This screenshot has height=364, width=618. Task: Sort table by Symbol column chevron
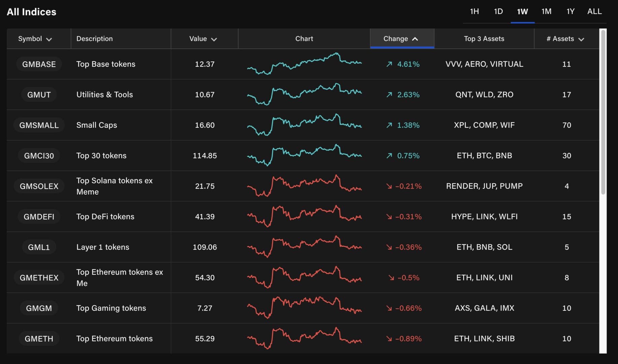(x=49, y=39)
